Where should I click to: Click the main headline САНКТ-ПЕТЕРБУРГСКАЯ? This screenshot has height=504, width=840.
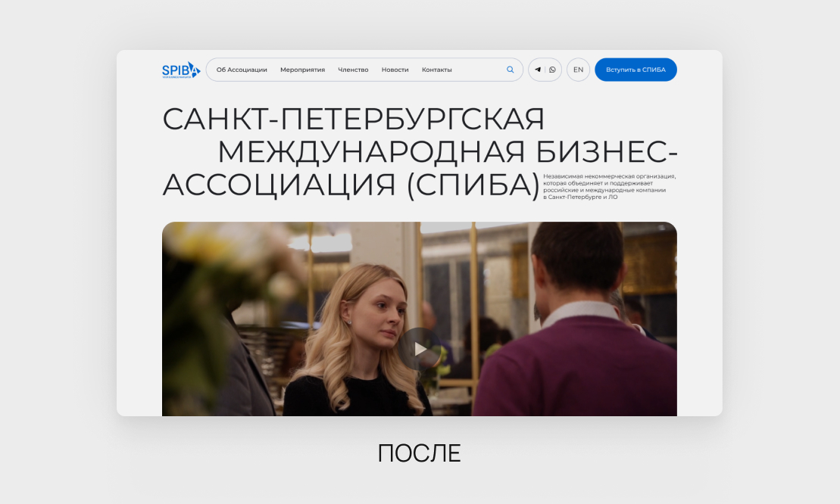(x=354, y=119)
